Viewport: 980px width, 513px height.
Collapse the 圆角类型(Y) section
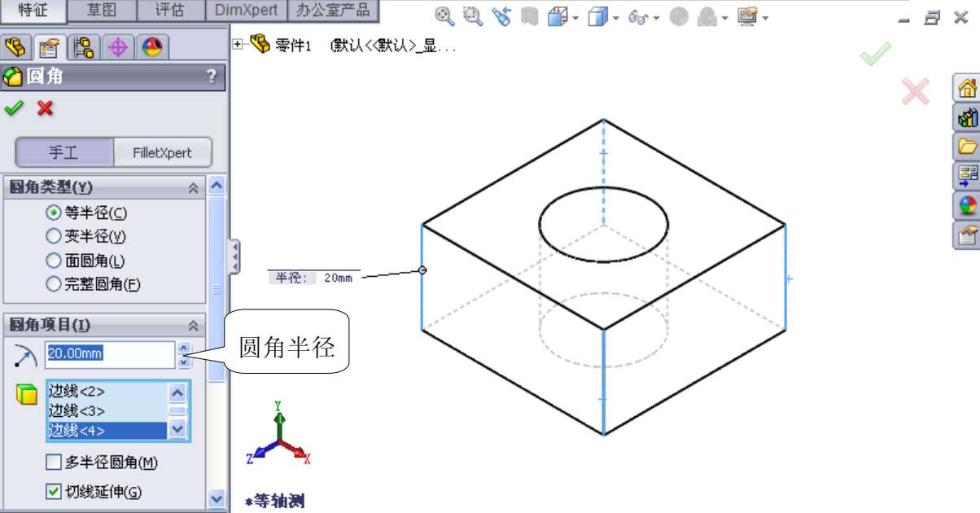194,188
